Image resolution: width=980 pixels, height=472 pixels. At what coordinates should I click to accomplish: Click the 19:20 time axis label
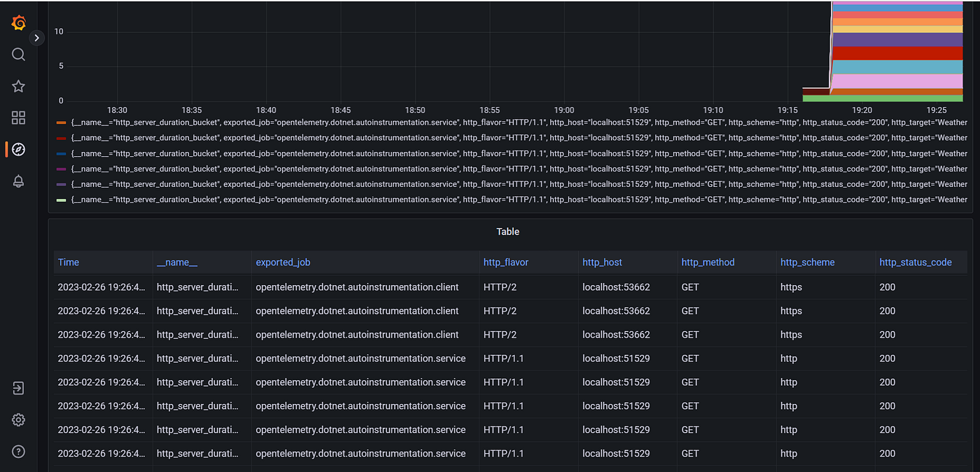(x=862, y=110)
